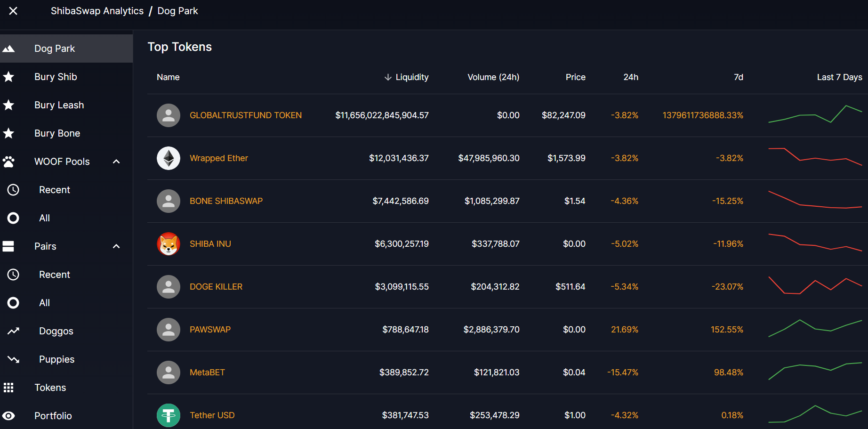868x429 pixels.
Task: Click the MetaBET avatar icon
Action: pos(169,372)
